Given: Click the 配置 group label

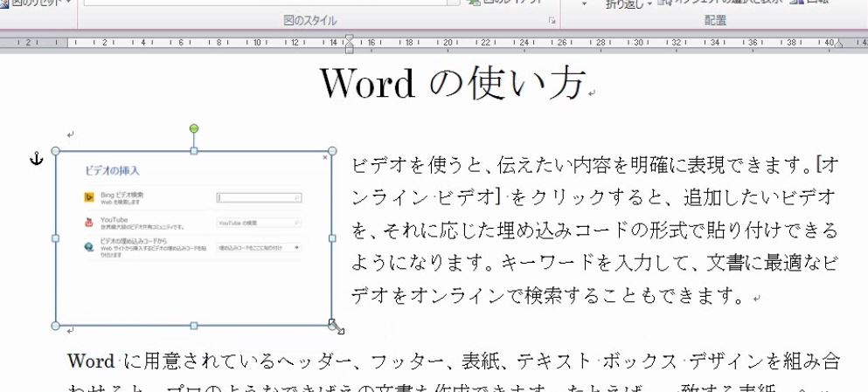Looking at the screenshot, I should [x=715, y=20].
